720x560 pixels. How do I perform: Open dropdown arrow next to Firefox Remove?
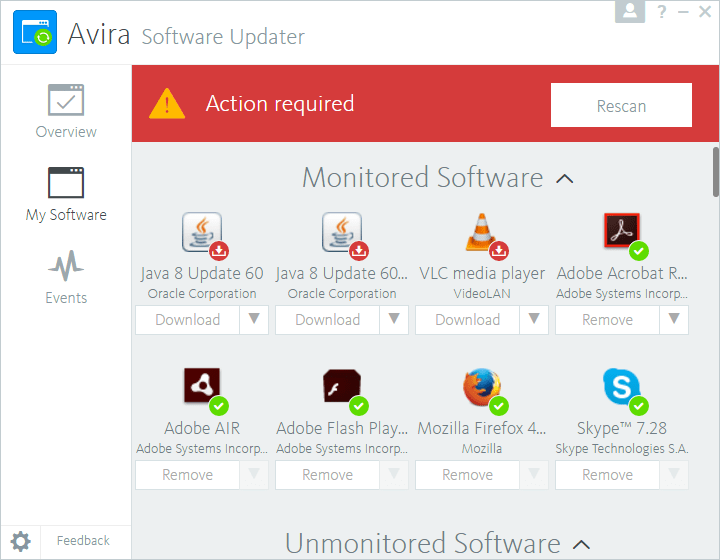pyautogui.click(x=534, y=475)
